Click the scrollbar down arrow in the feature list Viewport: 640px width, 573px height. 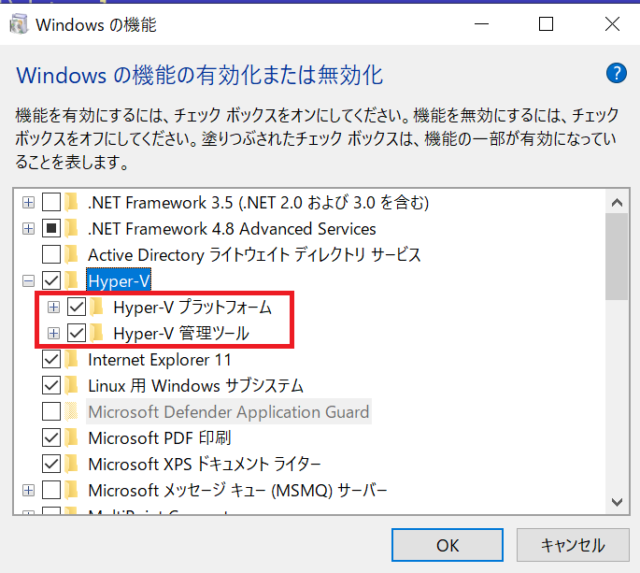click(618, 500)
